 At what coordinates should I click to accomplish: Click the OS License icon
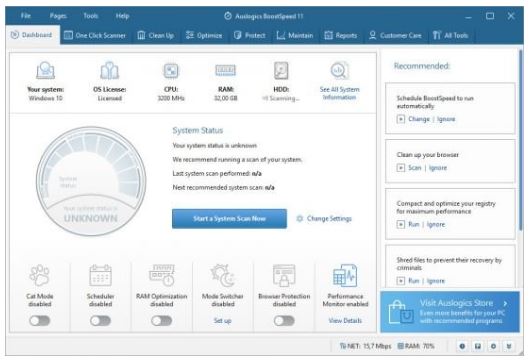[x=110, y=70]
